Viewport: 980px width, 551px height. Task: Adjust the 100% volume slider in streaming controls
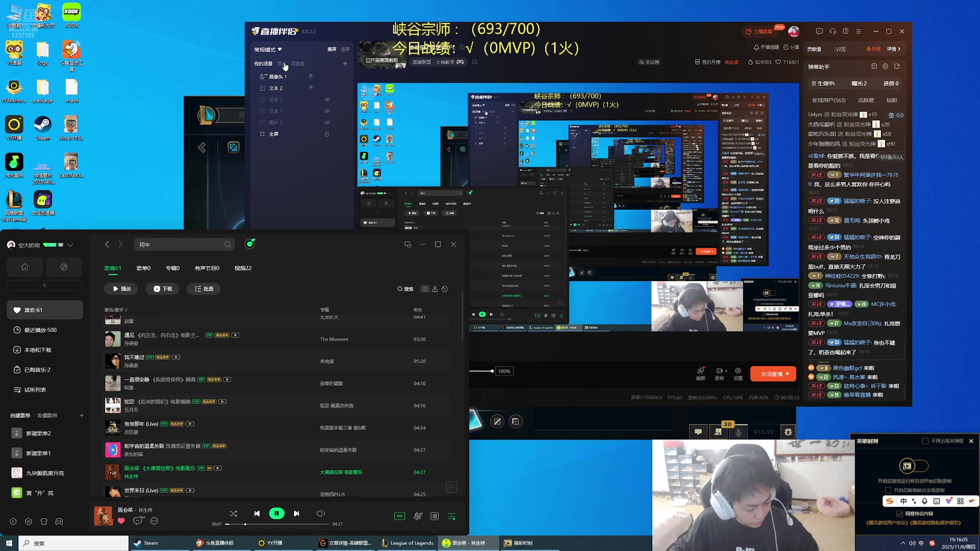tap(493, 371)
